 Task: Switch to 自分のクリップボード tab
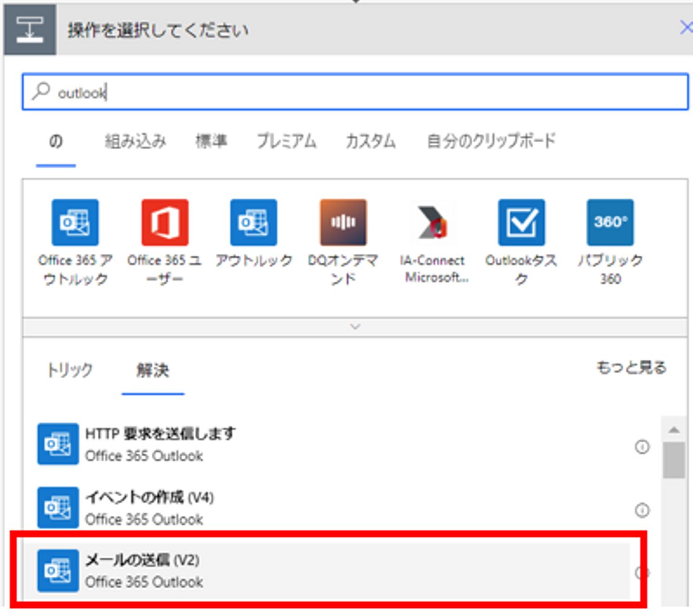[491, 141]
